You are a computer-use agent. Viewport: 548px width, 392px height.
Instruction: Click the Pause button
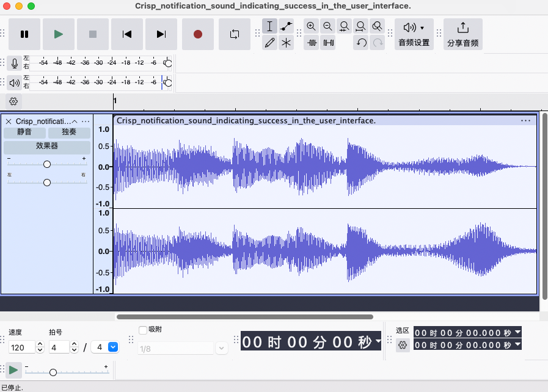(x=24, y=34)
